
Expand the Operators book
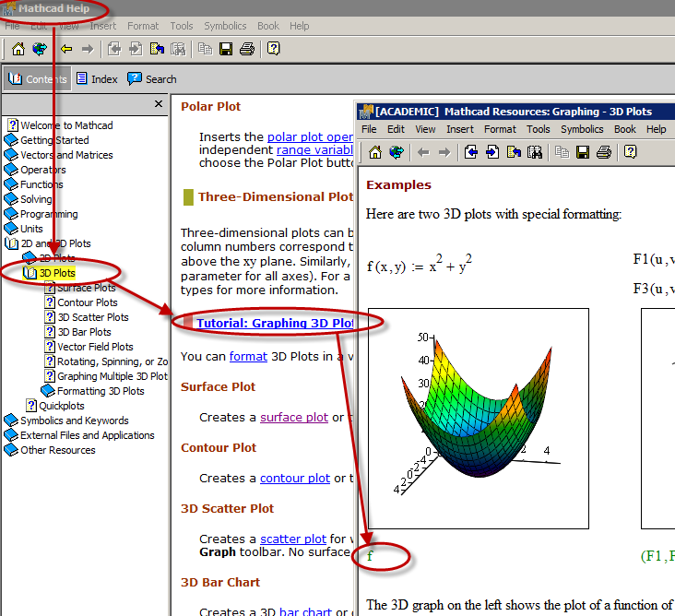pyautogui.click(x=11, y=170)
